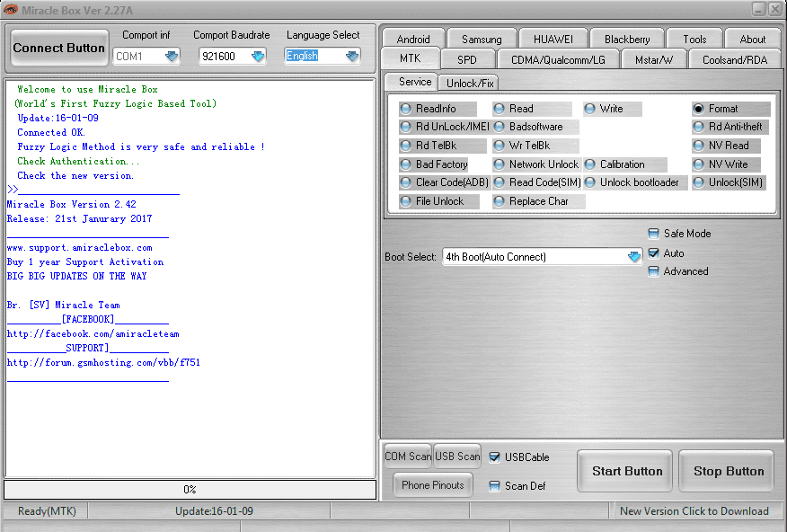787x532 pixels.
Task: Switch to the Tools tab
Action: pyautogui.click(x=694, y=40)
